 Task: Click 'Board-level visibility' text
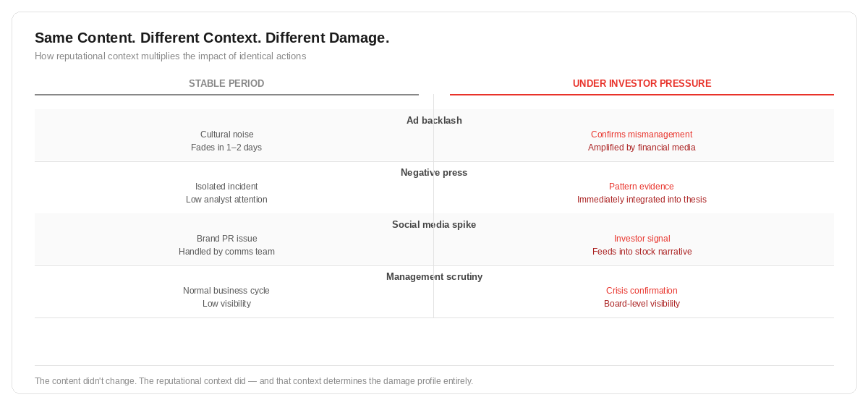click(642, 304)
